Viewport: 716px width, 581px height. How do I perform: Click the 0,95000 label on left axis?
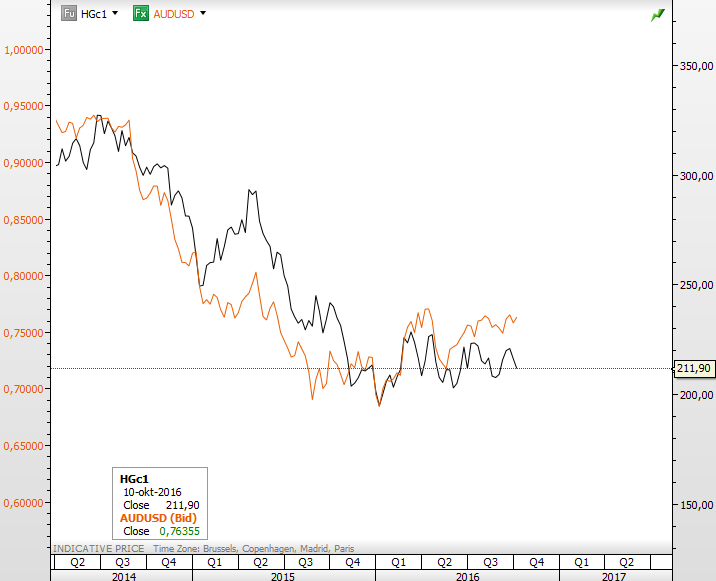click(x=25, y=106)
